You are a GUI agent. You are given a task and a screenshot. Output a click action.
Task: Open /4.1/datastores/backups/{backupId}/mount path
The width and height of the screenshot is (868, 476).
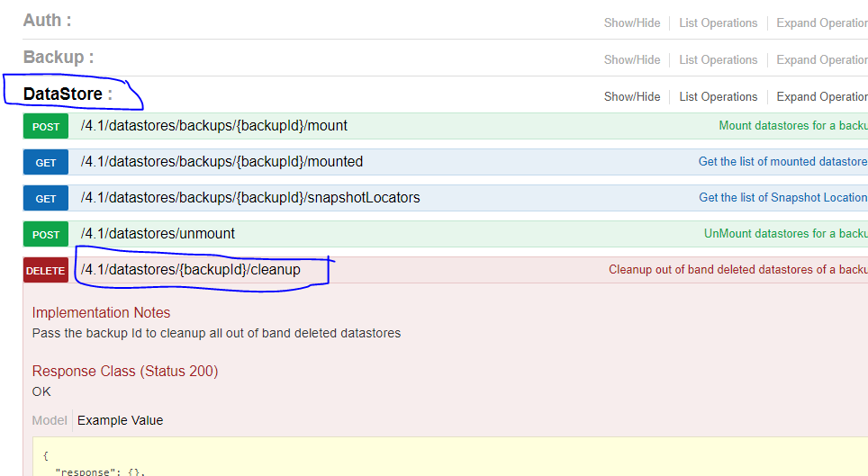[213, 126]
